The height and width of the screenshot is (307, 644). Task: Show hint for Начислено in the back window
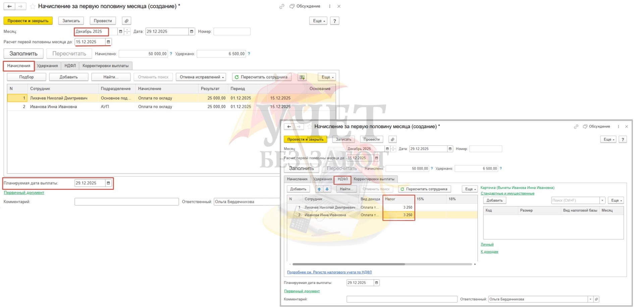click(171, 54)
